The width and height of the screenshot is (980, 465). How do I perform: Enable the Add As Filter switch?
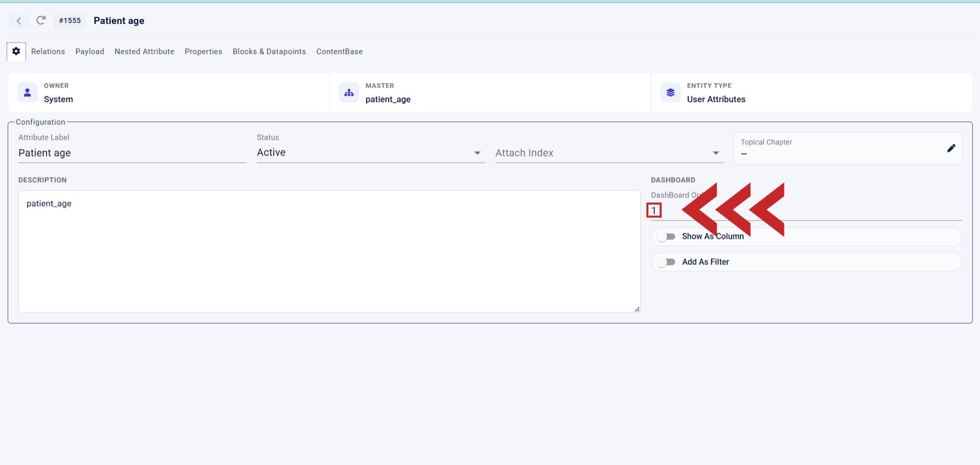pos(666,262)
